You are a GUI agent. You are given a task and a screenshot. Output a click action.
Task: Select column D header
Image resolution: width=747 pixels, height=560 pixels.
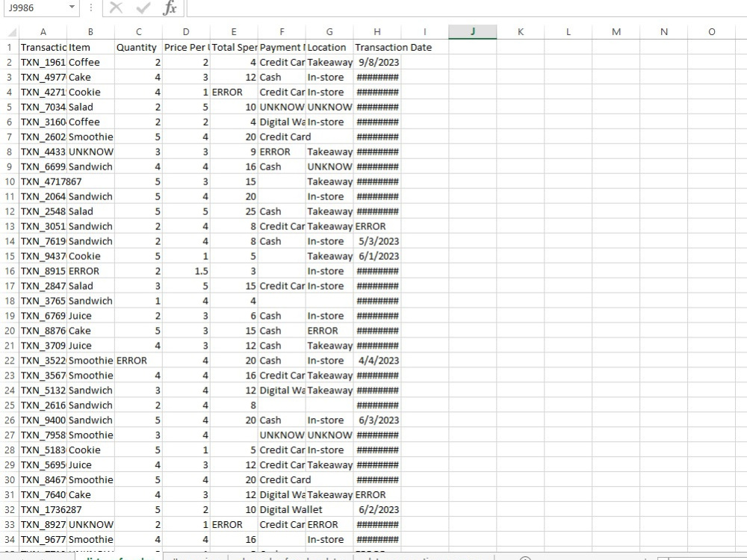click(186, 32)
